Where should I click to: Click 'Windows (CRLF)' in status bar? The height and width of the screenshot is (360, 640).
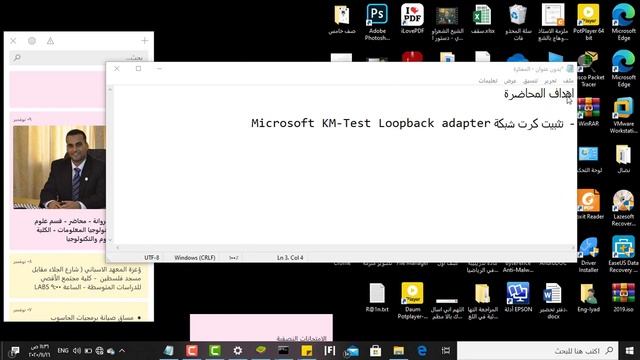[195, 258]
